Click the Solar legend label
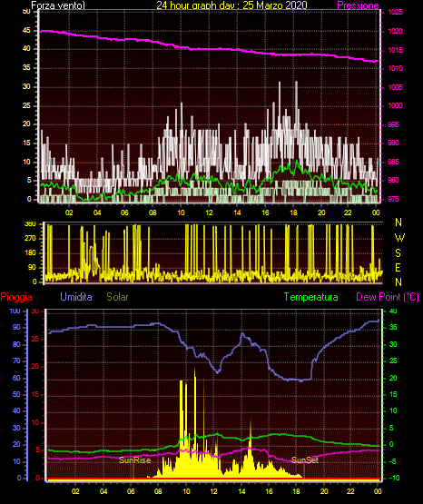The height and width of the screenshot is (504, 423). click(x=117, y=297)
